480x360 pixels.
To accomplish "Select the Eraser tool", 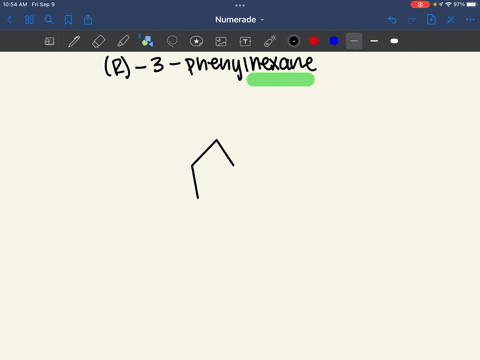I will point(98,41).
